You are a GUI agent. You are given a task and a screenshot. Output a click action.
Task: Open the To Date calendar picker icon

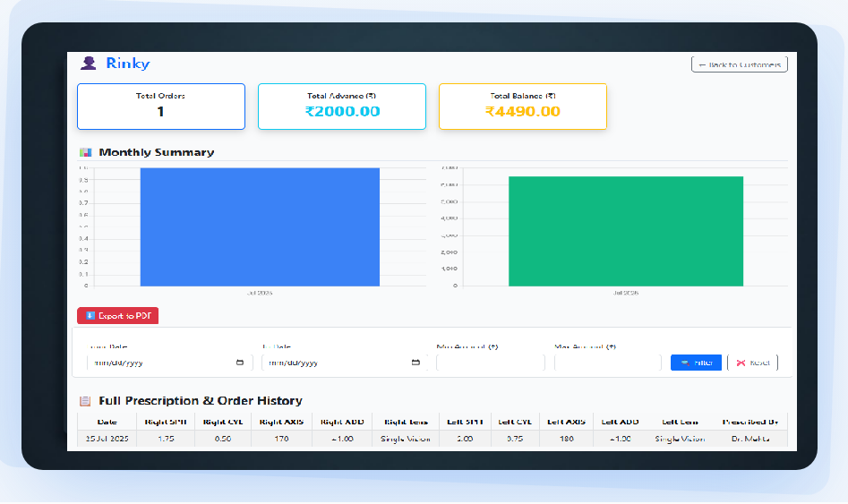pos(415,363)
